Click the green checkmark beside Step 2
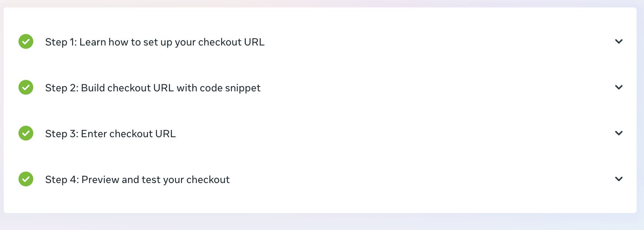Image resolution: width=644 pixels, height=230 pixels. 26,87
